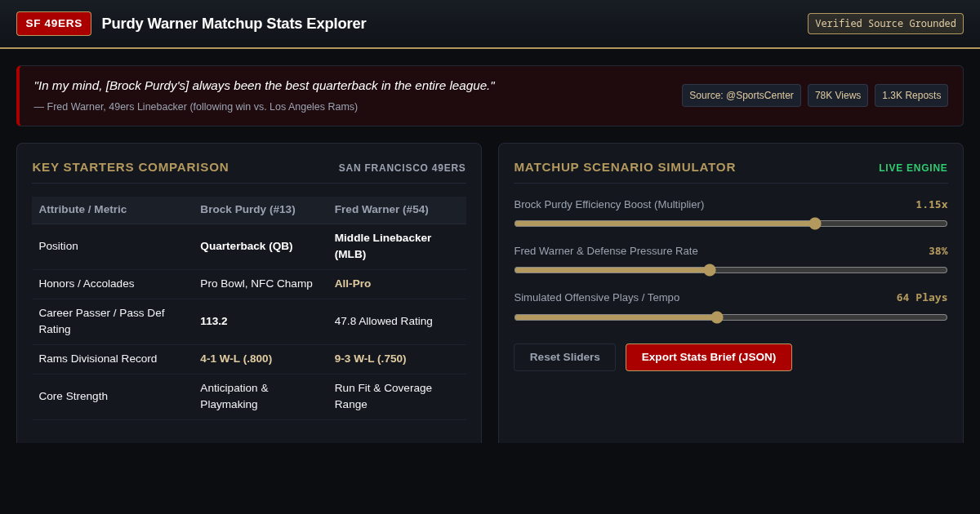Select the Honors / Accolades row label
Image resolution: width=980 pixels, height=514 pixels.
tap(87, 284)
